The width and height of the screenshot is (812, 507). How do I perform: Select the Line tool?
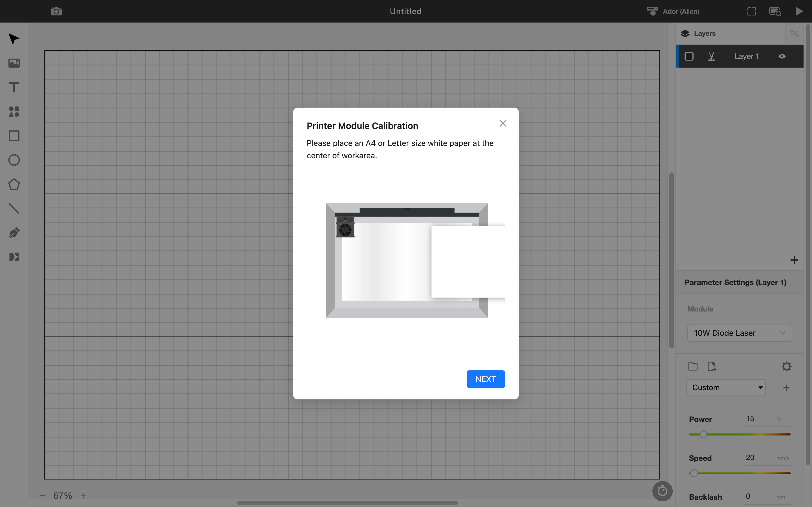(x=14, y=208)
